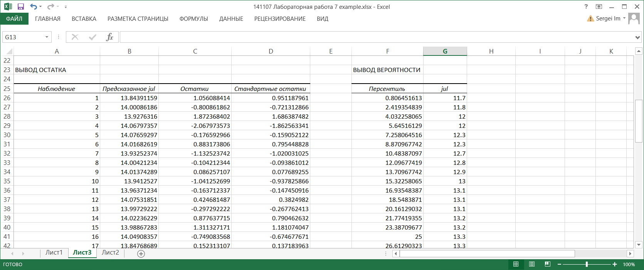
Task: Open the Undo history dropdown arrow
Action: point(40,7)
